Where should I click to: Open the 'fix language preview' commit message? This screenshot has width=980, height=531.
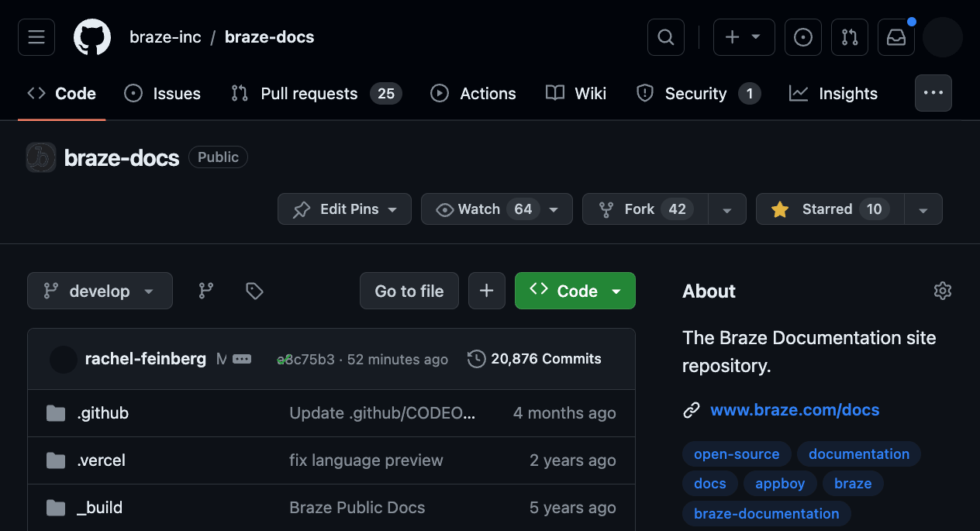(366, 460)
